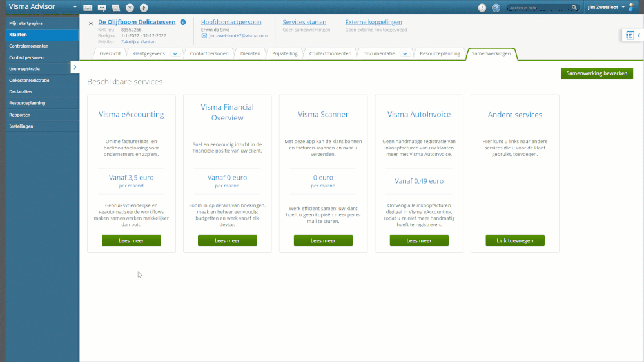Click the magnifier search icon in help field
644x362 pixels.
(x=574, y=7)
